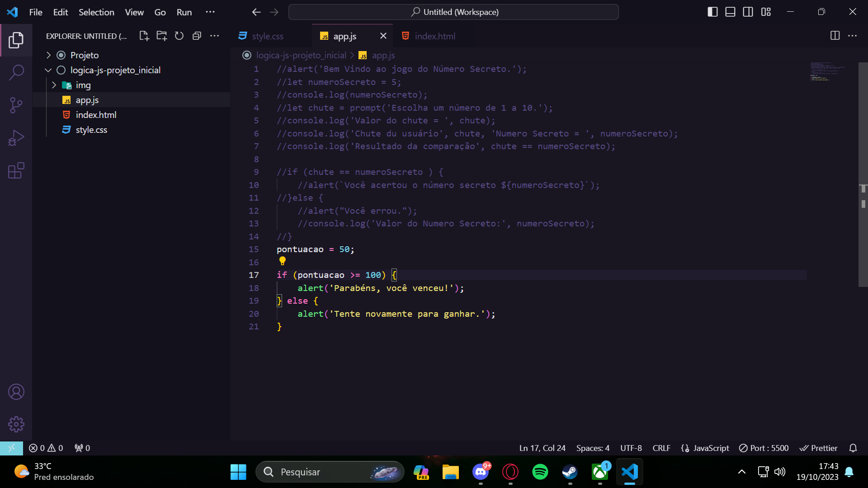868x488 pixels.
Task: Open the customize layout menu
Action: pos(766,12)
